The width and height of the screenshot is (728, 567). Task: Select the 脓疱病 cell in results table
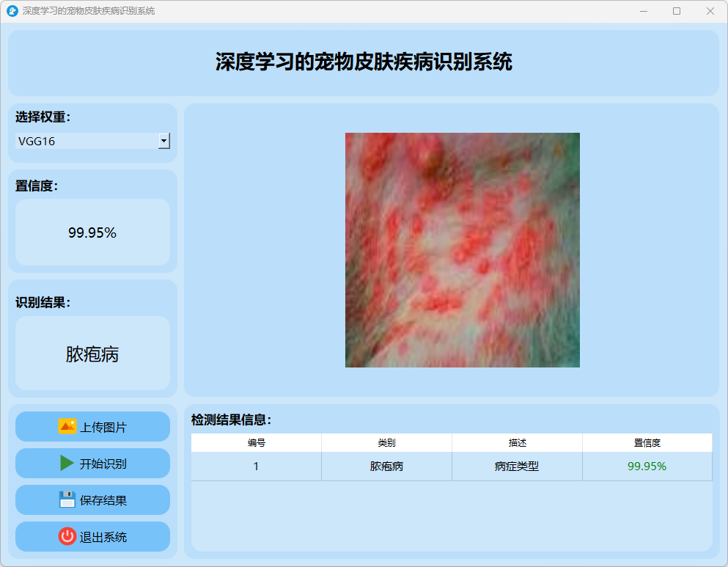coord(387,467)
